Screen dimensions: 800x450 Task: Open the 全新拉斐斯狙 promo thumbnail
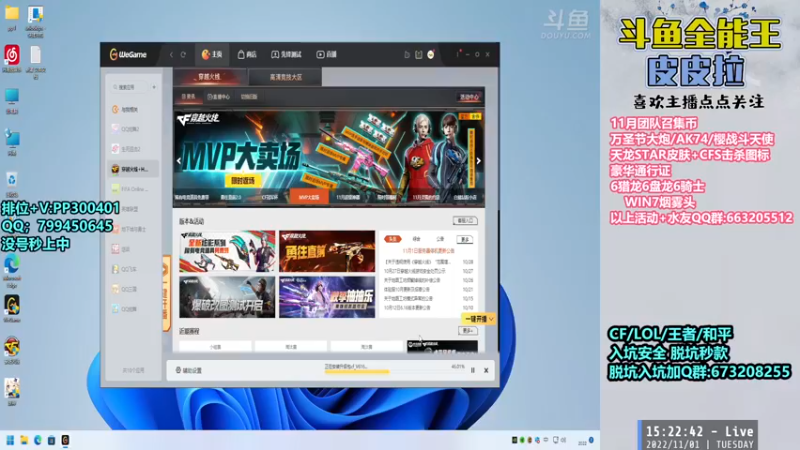pos(227,251)
